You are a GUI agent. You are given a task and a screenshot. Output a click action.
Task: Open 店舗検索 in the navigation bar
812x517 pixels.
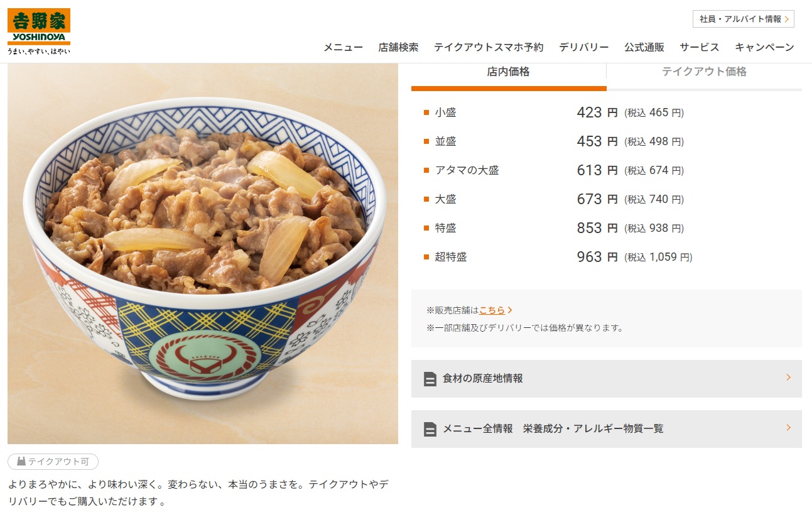point(398,47)
